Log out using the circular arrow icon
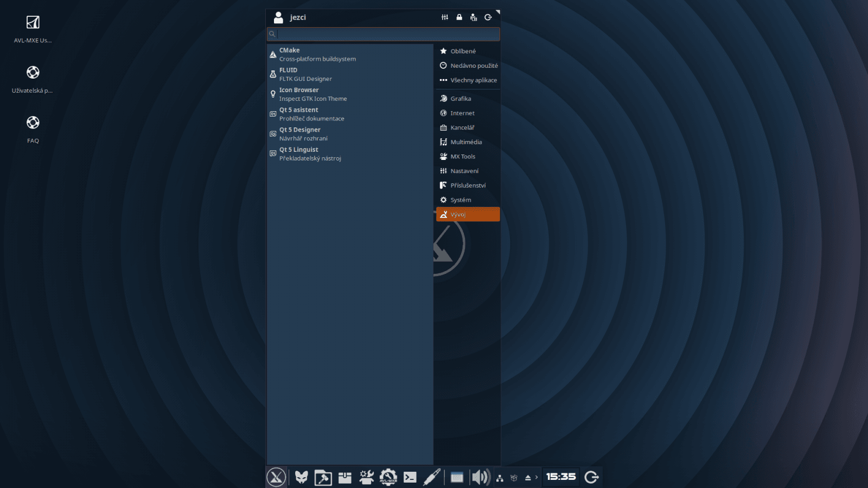 coord(488,17)
